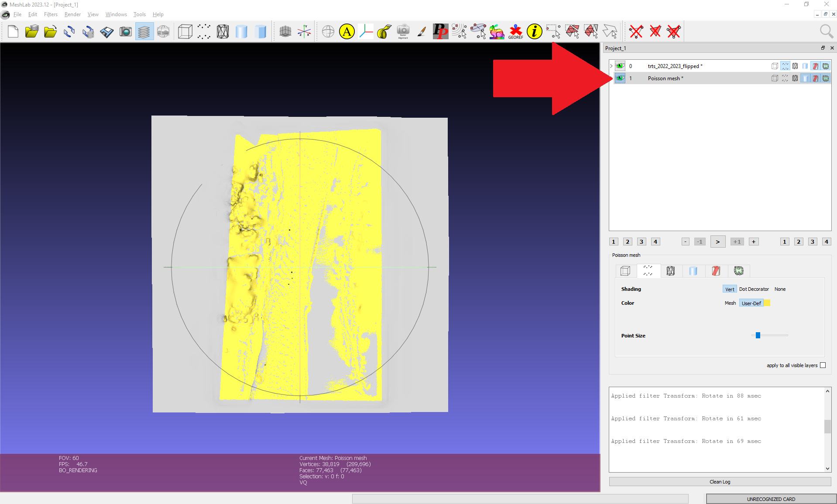Toggle wireframe for Poisson mesh layer
Screen dimensions: 837x504
pyautogui.click(x=795, y=78)
